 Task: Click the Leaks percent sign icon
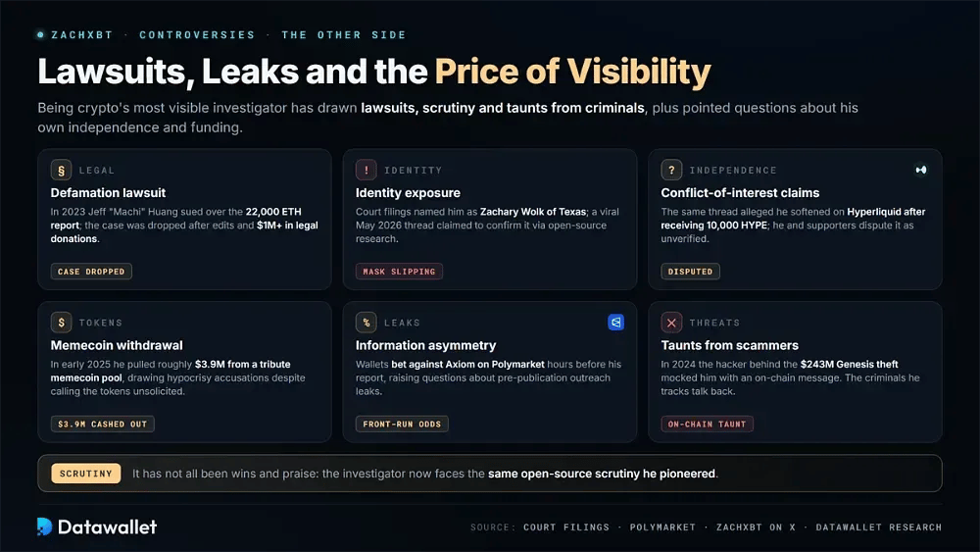point(367,323)
